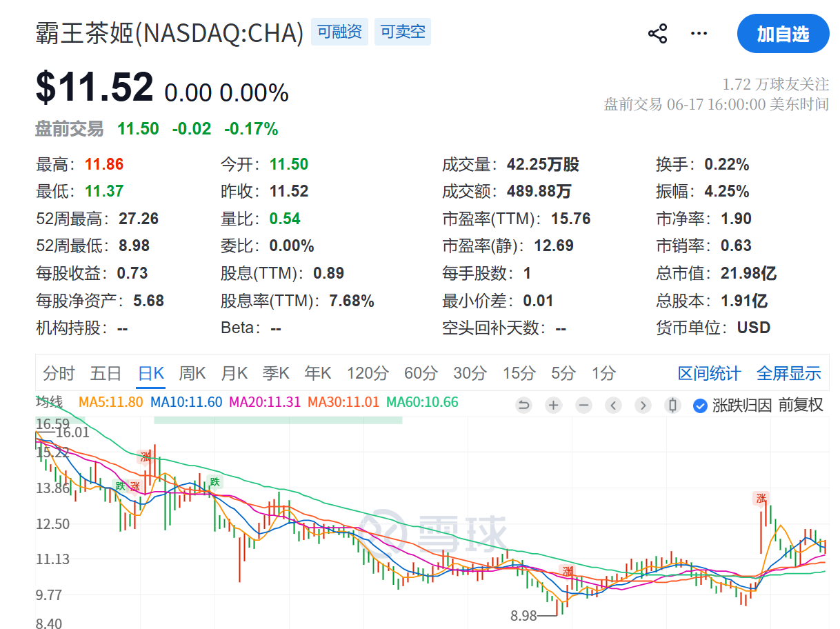Click the 量比 value 0.54
840x629 pixels.
coord(285,219)
